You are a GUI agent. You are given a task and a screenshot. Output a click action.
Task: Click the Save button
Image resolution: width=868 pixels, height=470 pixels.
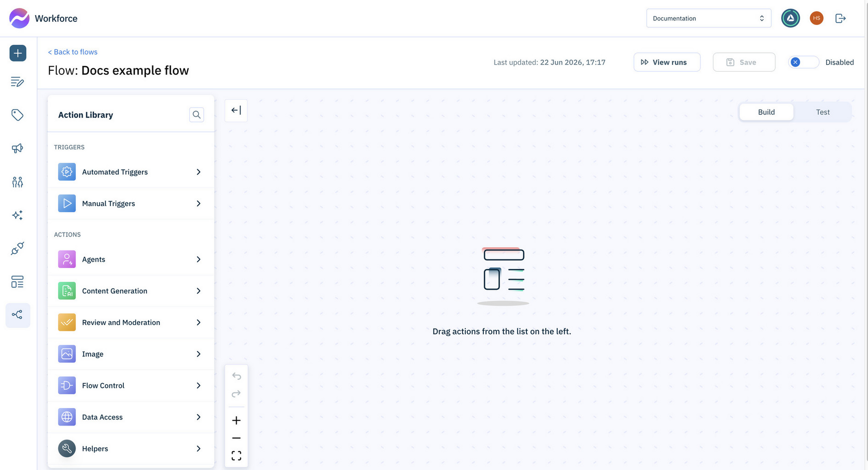click(x=744, y=62)
